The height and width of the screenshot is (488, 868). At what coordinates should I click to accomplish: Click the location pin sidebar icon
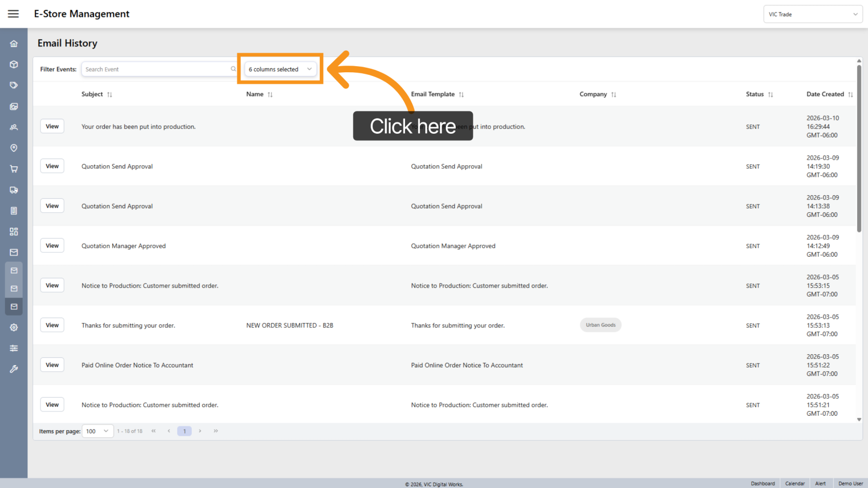(x=14, y=148)
